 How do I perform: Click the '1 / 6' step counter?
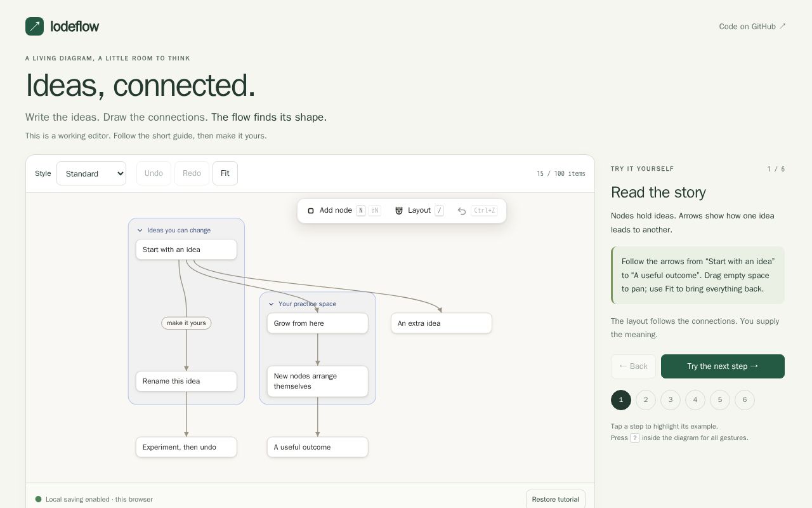pyautogui.click(x=776, y=169)
